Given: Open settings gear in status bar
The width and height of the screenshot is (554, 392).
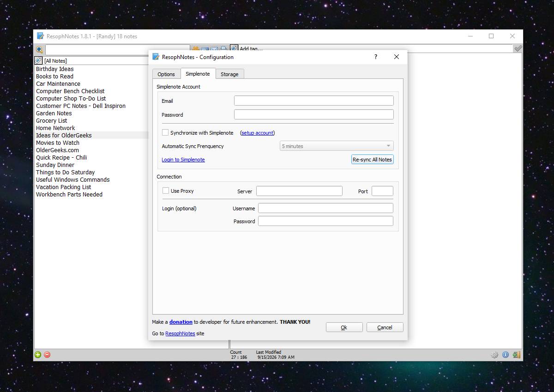Looking at the screenshot, I should click(494, 355).
